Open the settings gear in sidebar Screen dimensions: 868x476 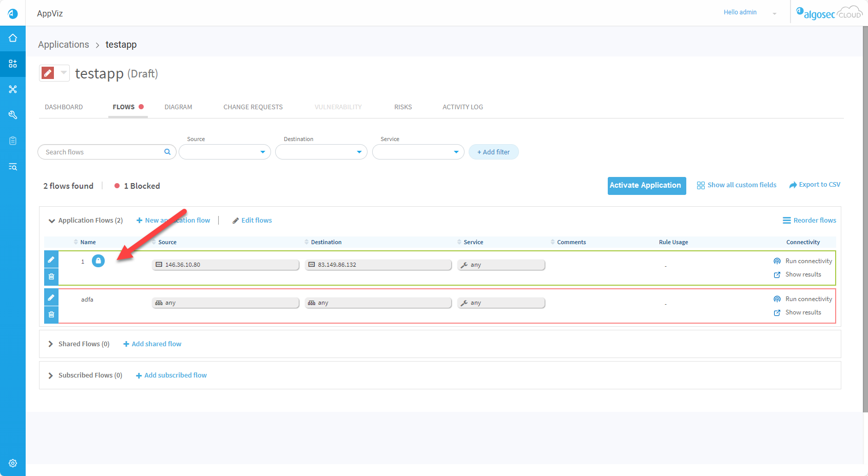(x=13, y=463)
